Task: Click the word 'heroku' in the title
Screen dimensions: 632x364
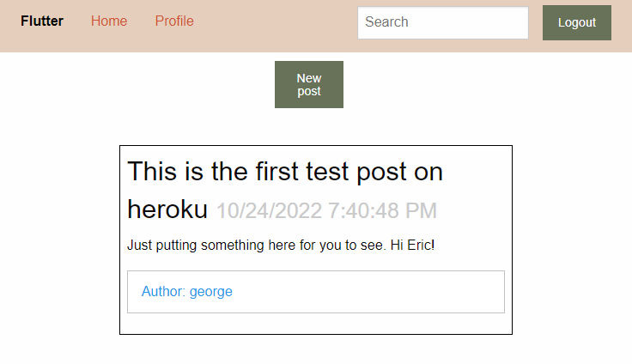Action: (167, 209)
